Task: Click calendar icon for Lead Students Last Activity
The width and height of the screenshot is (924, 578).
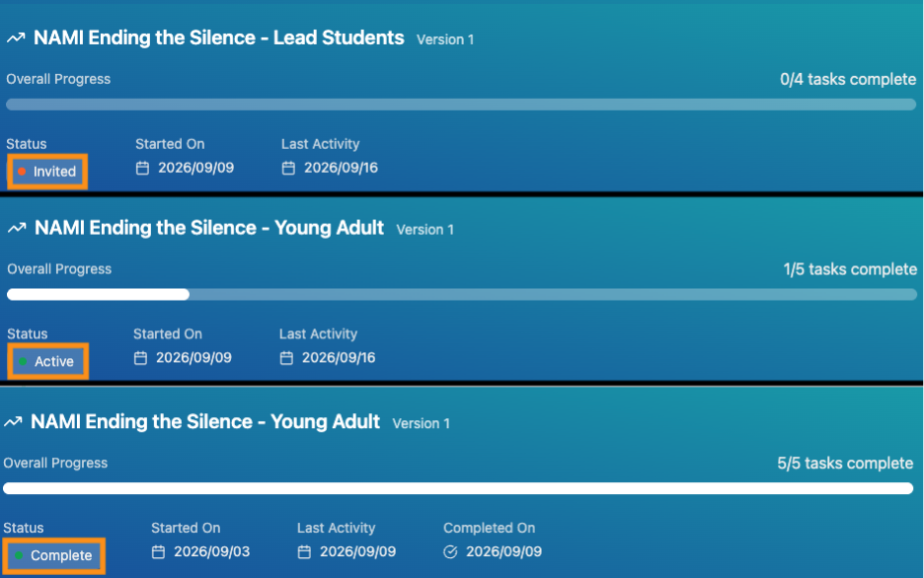Action: [x=288, y=169]
